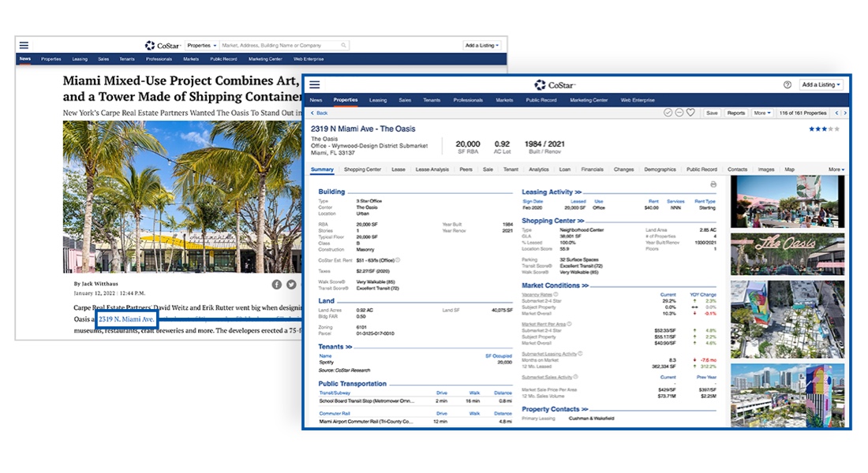The height and width of the screenshot is (473, 868).
Task: Share article via Facebook icon
Action: [x=277, y=285]
